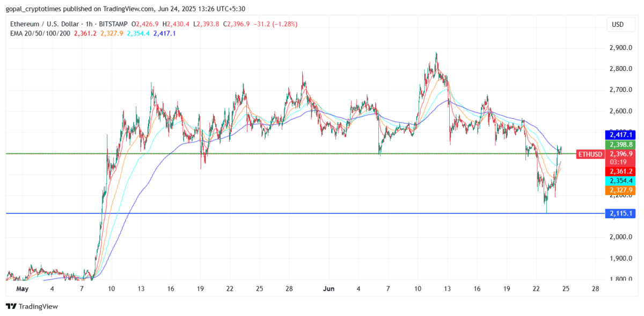Viewport: 644px width, 316px height.
Task: Select the EMA legend value 2,417.1
Action: click(165, 33)
